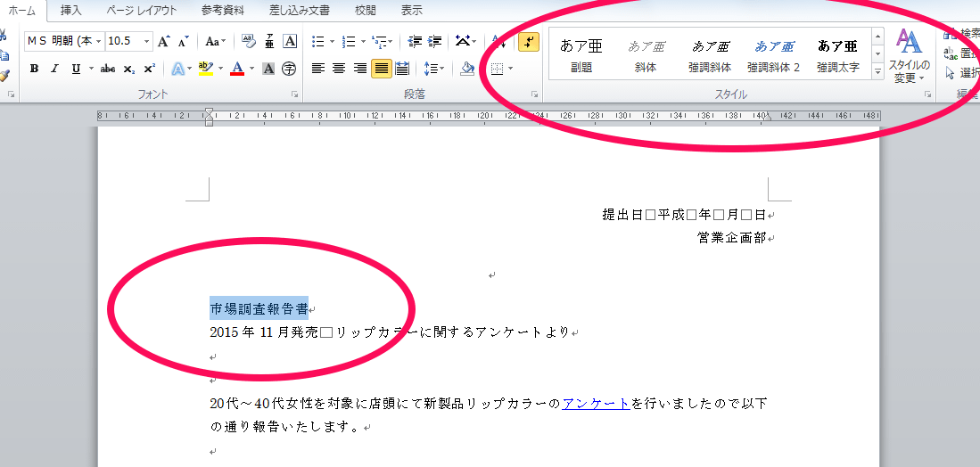Expand the Styles gallery More button

878,72
